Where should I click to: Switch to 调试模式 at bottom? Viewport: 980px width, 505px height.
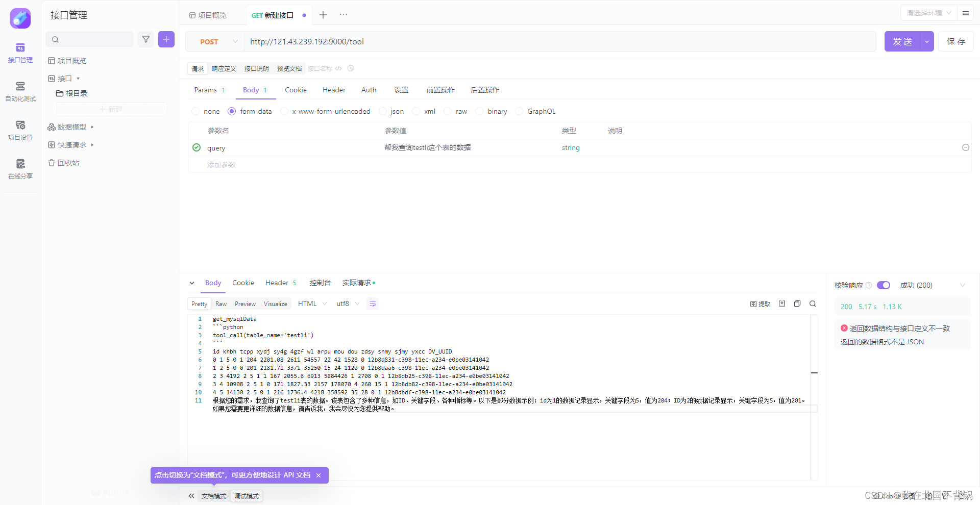[247, 496]
